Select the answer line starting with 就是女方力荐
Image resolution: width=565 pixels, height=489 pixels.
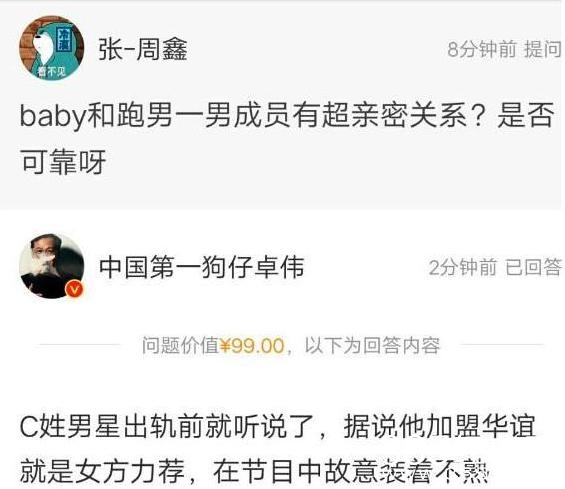click(254, 471)
